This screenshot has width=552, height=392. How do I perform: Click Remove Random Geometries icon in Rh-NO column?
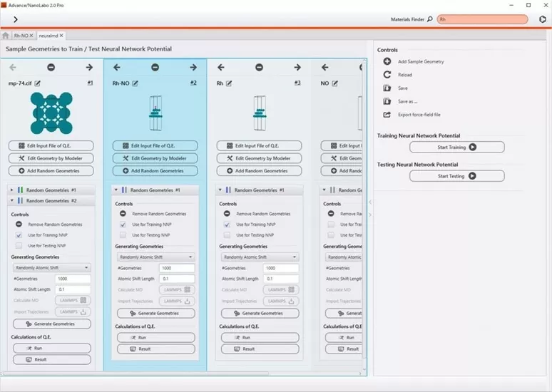tap(123, 214)
